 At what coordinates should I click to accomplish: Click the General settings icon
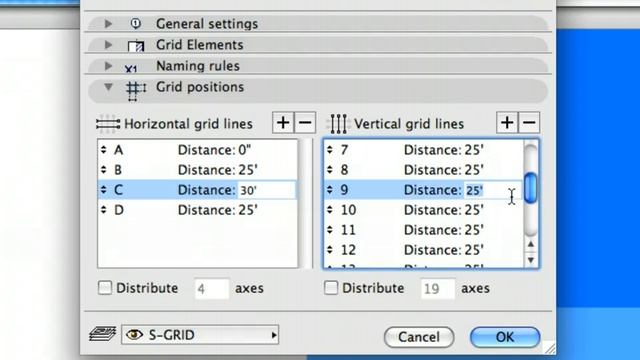136,24
